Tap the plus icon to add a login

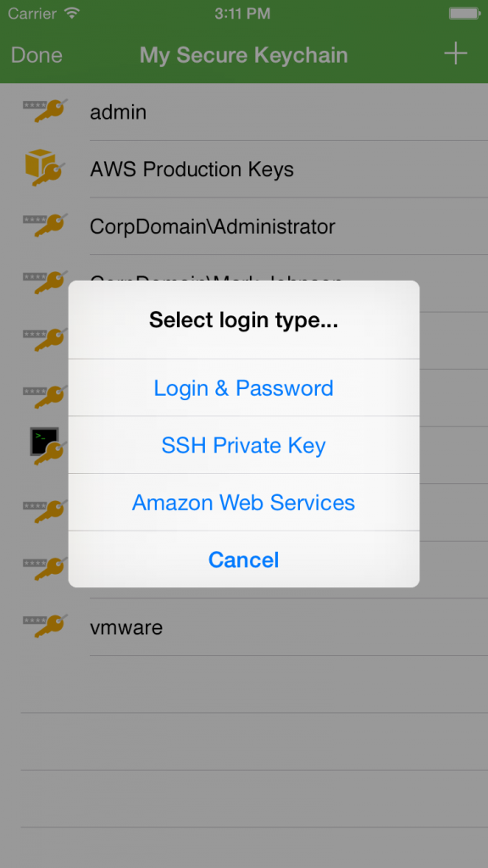tap(455, 53)
